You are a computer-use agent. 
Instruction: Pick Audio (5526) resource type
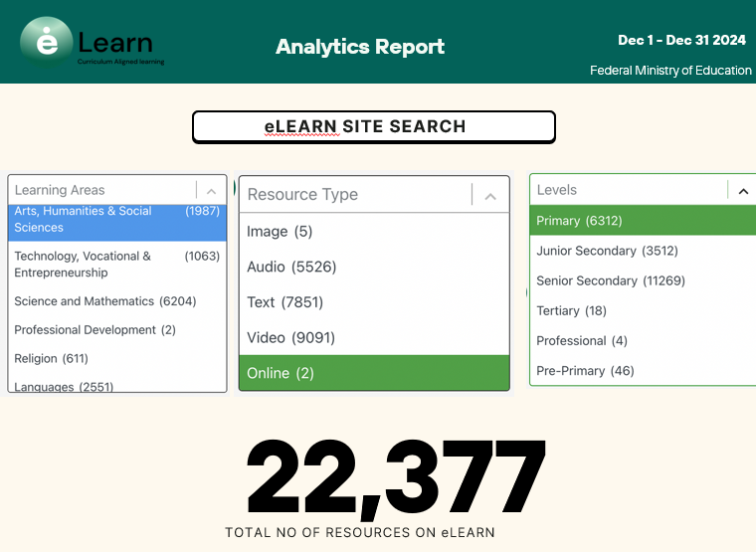click(374, 267)
